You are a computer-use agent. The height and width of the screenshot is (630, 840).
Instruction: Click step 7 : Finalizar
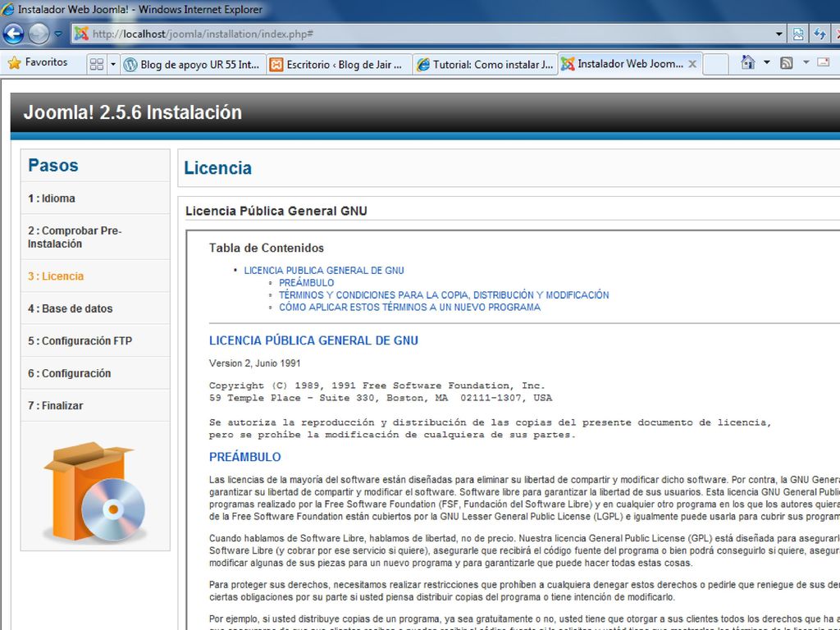(x=95, y=405)
